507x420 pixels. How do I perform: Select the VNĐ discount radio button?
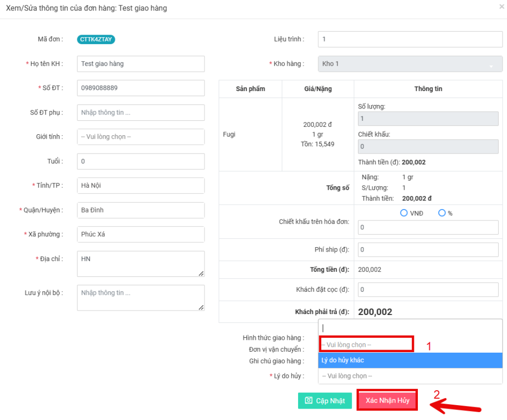pyautogui.click(x=404, y=213)
